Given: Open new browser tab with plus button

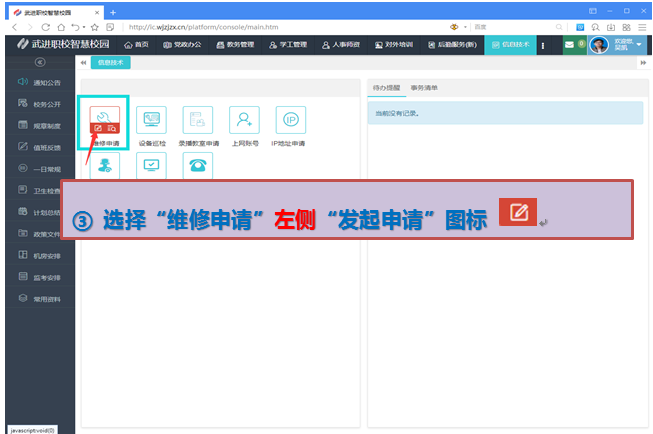Looking at the screenshot, I should tap(113, 12).
